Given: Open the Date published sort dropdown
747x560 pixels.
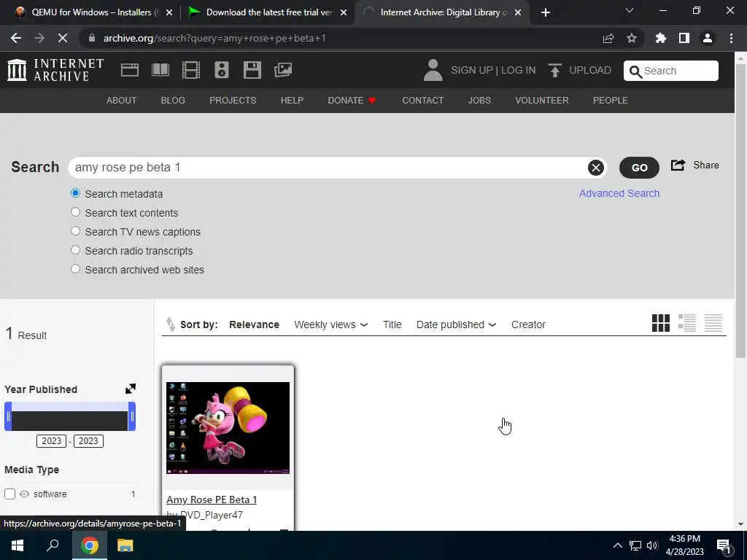Looking at the screenshot, I should [x=456, y=324].
